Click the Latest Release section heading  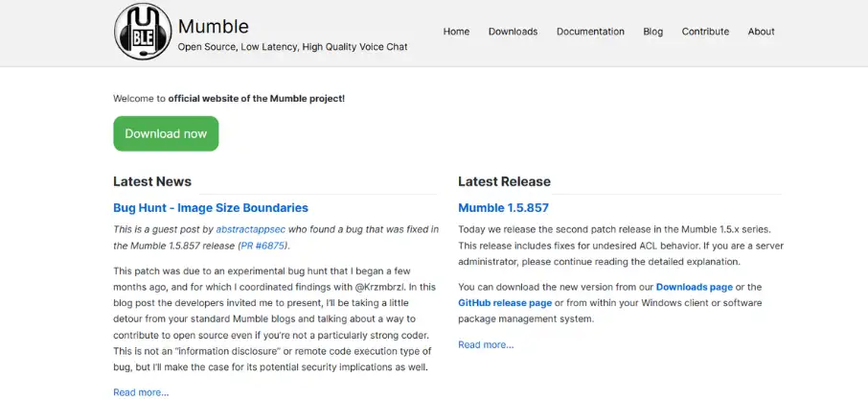[504, 181]
